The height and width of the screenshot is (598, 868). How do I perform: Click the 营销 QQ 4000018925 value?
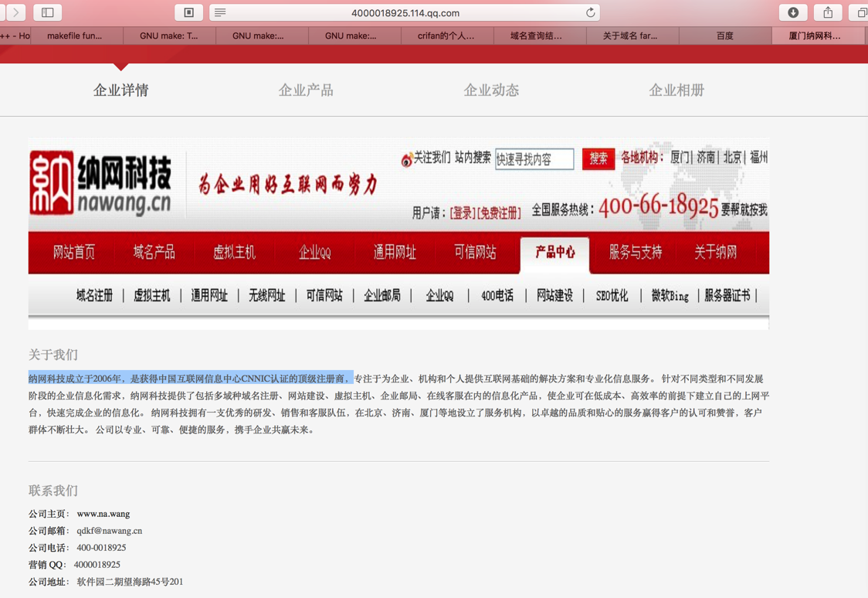(97, 565)
